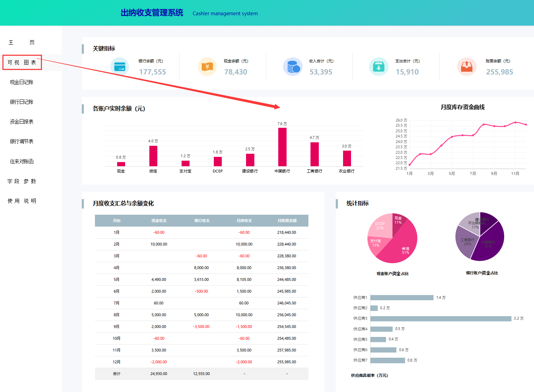Viewport: 534px width, 392px height.
Task: Click the 工商银行 bar in chart
Action: click(x=315, y=154)
